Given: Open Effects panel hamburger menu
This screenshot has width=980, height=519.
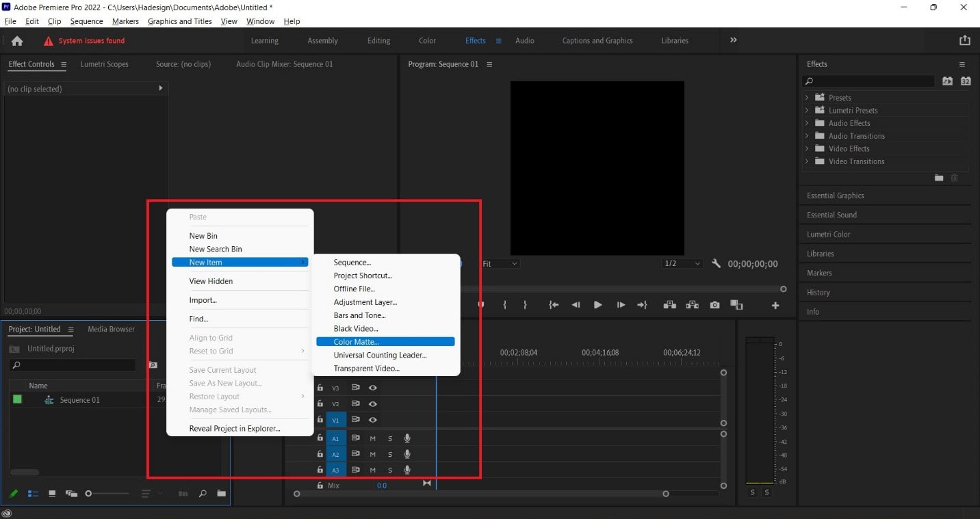Looking at the screenshot, I should click(x=962, y=64).
